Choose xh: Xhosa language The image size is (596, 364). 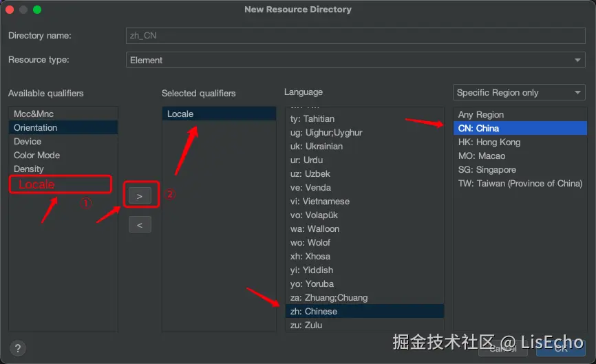(x=365, y=257)
